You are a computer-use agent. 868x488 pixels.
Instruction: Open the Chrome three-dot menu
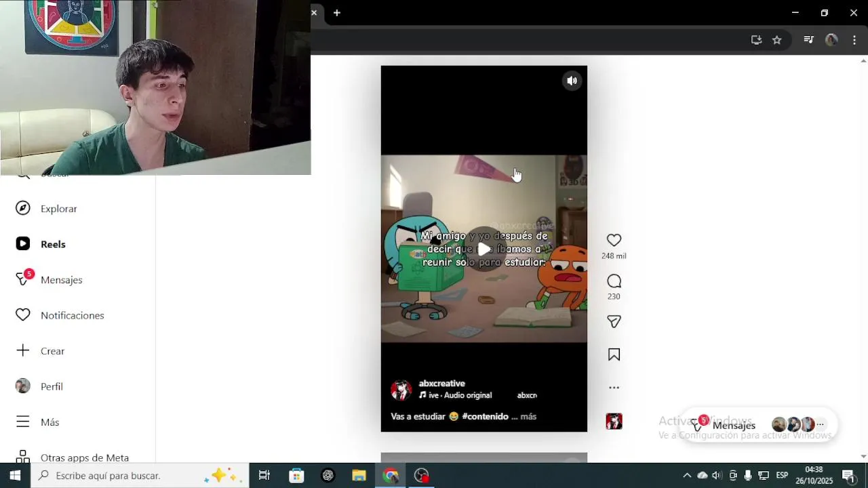[854, 40]
